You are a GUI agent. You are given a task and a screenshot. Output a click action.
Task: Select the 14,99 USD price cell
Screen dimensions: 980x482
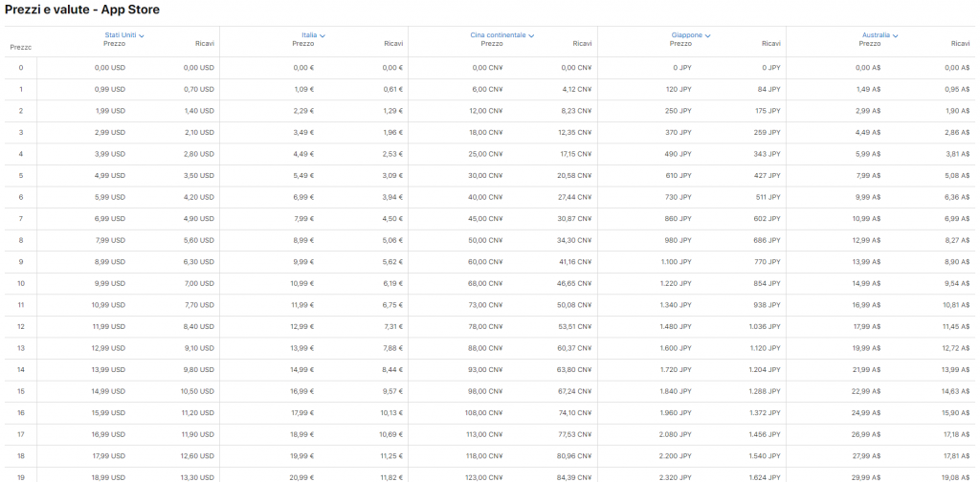point(108,391)
